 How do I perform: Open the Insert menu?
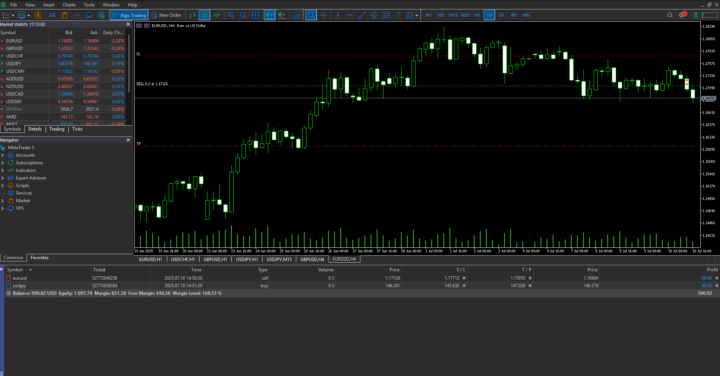click(x=48, y=5)
